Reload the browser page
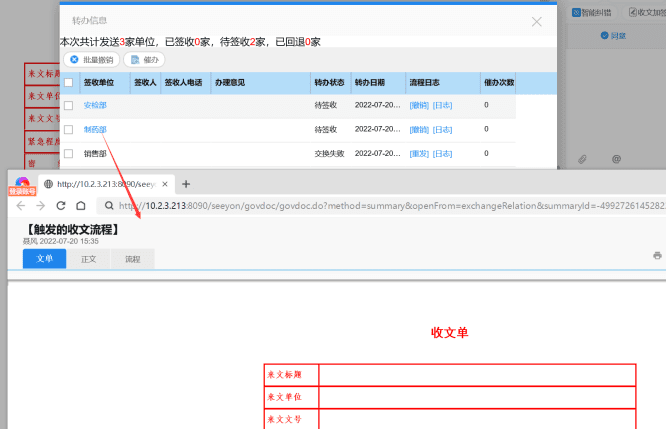The image size is (666, 429). tap(61, 206)
